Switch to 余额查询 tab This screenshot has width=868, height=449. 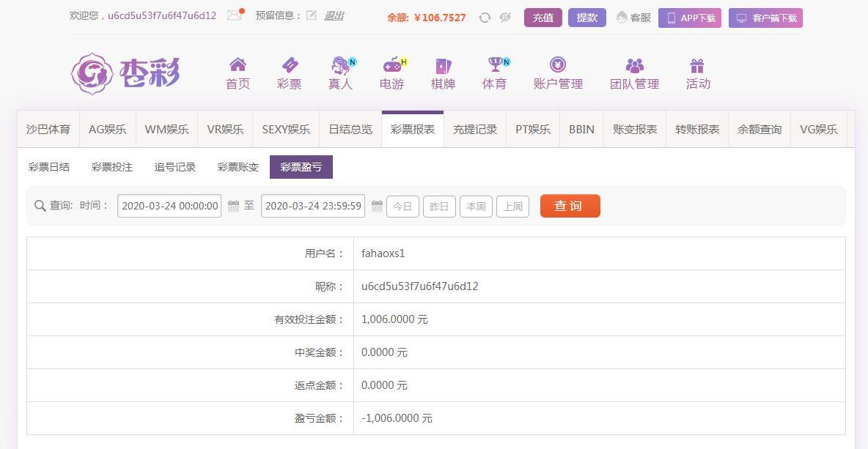[759, 130]
